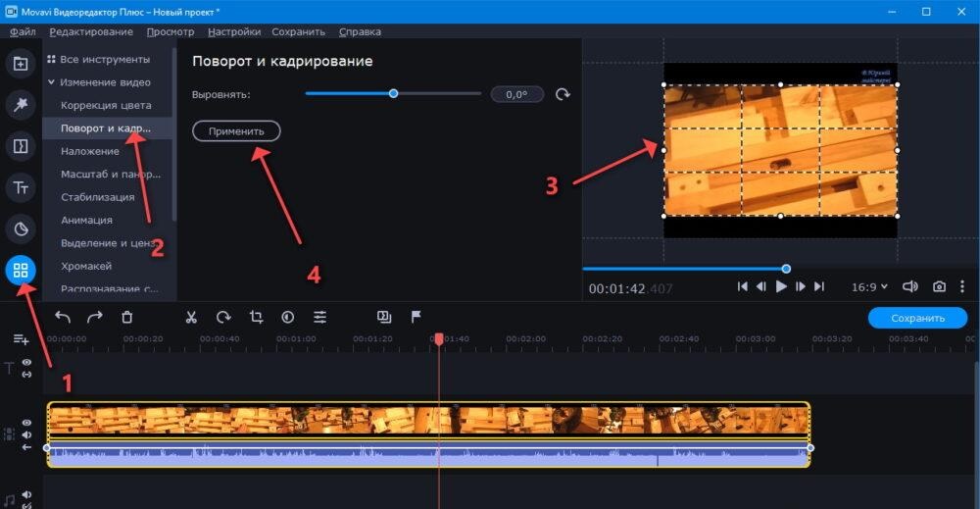
Task: Select the purple audio waveform clip
Action: coord(429,456)
